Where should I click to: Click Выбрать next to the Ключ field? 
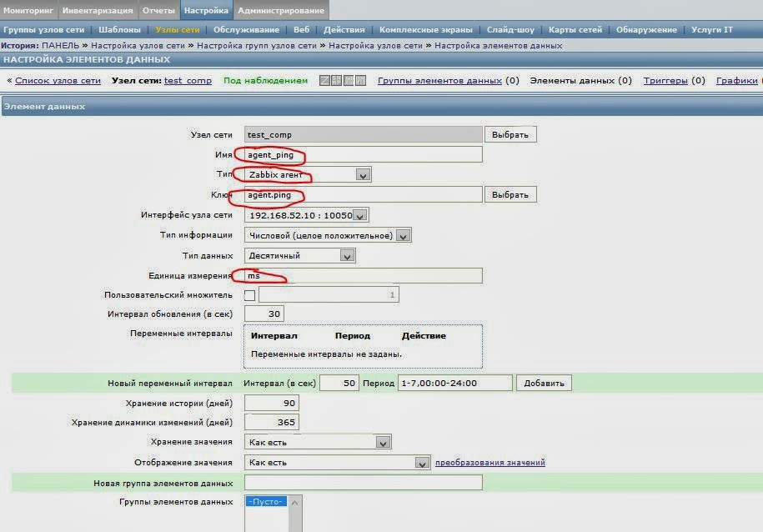click(510, 194)
